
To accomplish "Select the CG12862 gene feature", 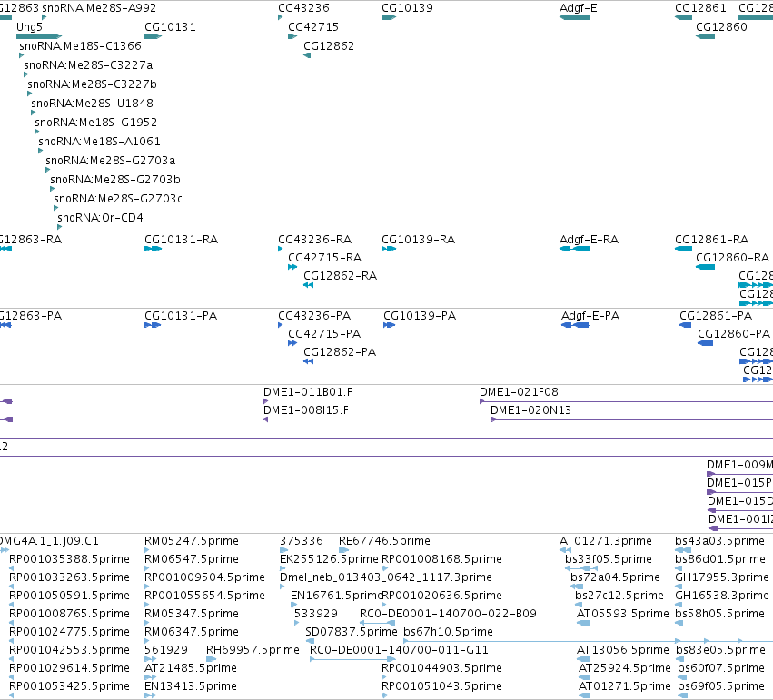I will 307,55.
